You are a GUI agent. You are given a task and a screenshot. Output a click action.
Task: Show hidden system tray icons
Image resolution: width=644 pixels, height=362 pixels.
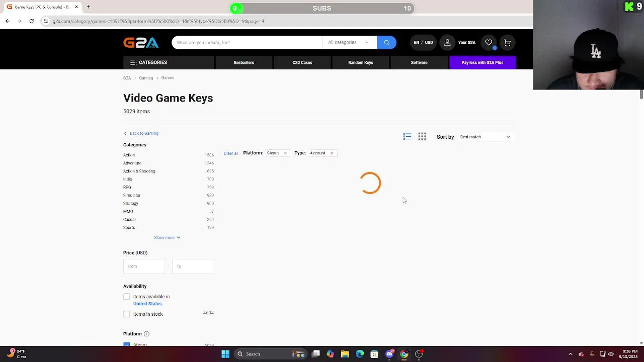(570, 354)
